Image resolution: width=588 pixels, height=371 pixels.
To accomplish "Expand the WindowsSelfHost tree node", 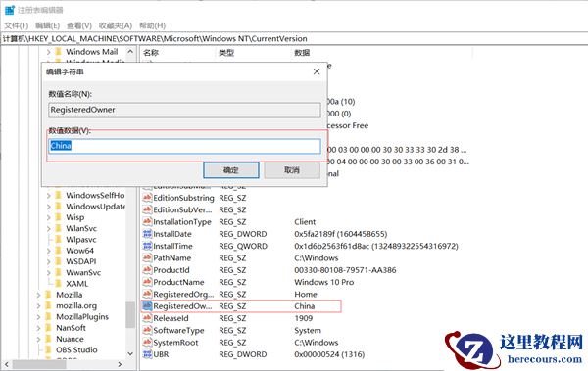I will pos(48,195).
